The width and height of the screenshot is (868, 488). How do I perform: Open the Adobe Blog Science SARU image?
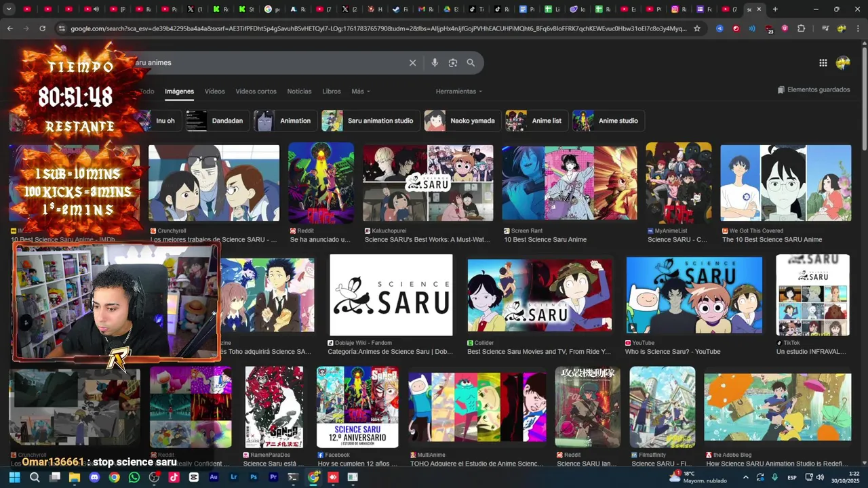pyautogui.click(x=777, y=407)
